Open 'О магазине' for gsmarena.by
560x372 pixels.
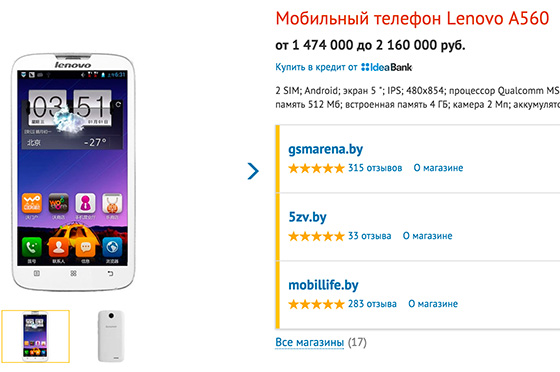pos(438,168)
